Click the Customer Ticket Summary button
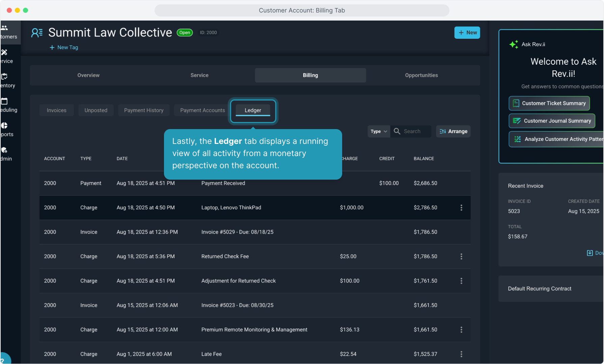This screenshot has height=364, width=604. pos(549,103)
